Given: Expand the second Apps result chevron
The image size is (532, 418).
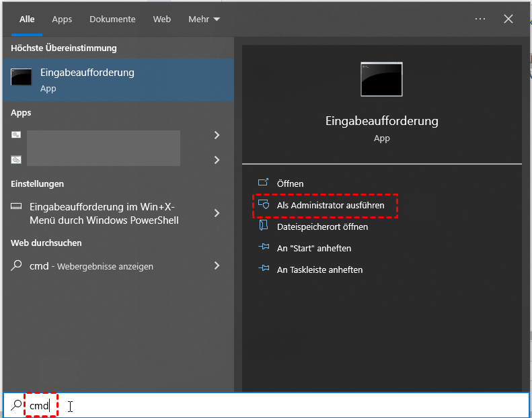Looking at the screenshot, I should click(217, 160).
